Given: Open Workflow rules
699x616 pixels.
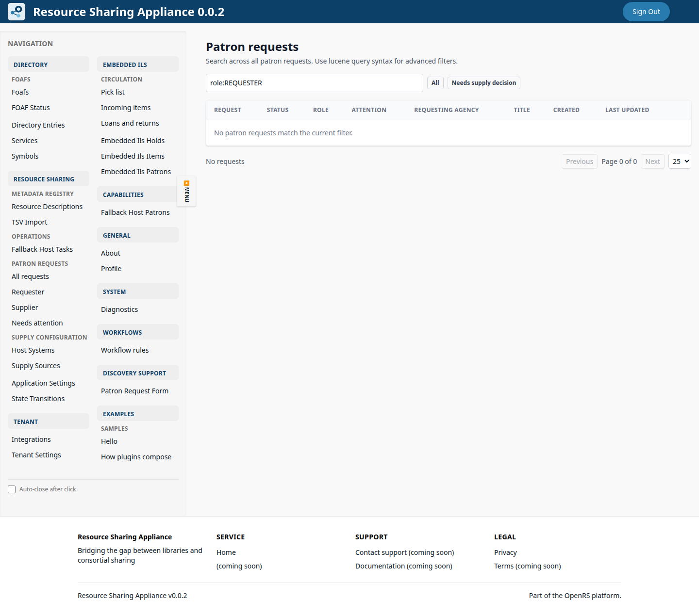Looking at the screenshot, I should tap(125, 350).
